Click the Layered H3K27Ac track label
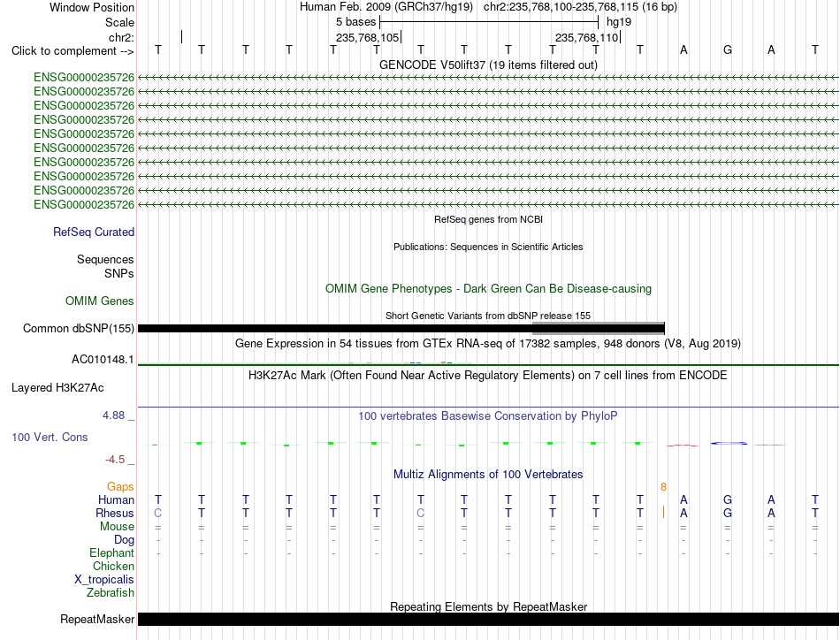The width and height of the screenshot is (840, 640). click(57, 388)
